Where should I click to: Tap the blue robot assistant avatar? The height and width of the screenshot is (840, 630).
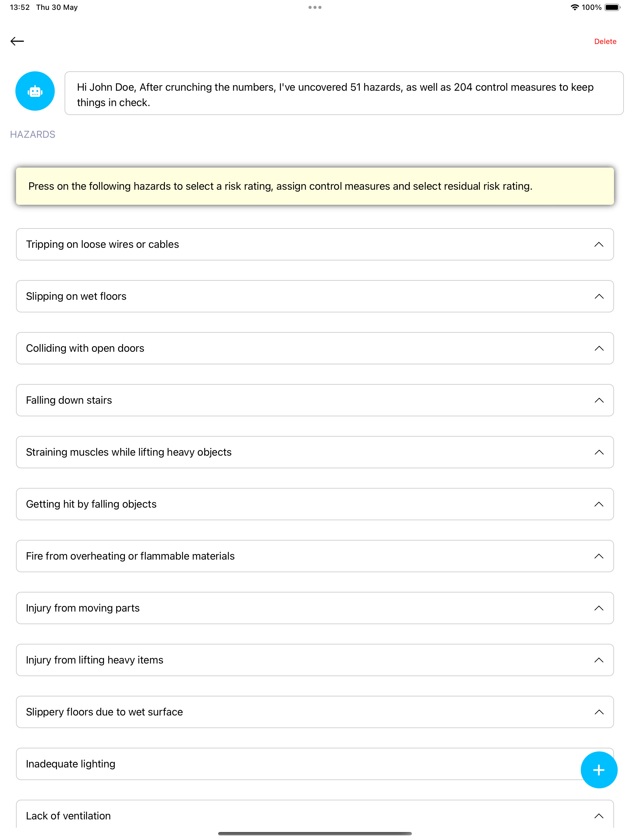(35, 91)
